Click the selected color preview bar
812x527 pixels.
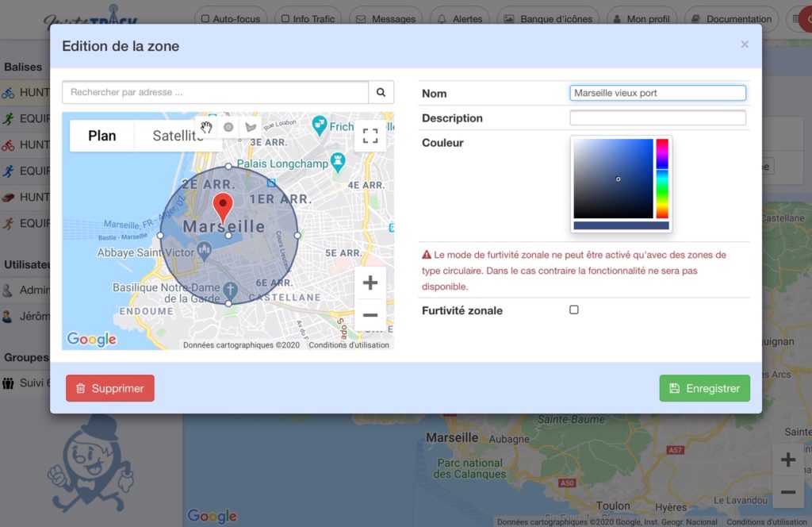coord(622,225)
